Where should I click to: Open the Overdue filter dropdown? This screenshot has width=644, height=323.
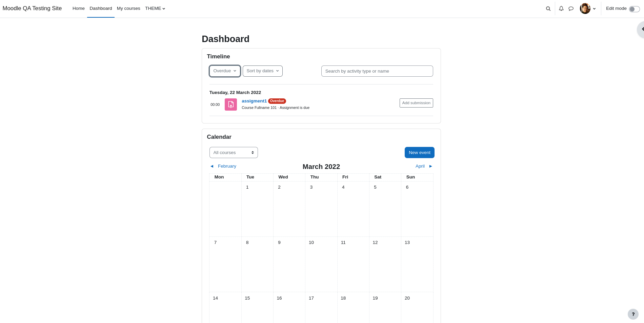pos(225,71)
